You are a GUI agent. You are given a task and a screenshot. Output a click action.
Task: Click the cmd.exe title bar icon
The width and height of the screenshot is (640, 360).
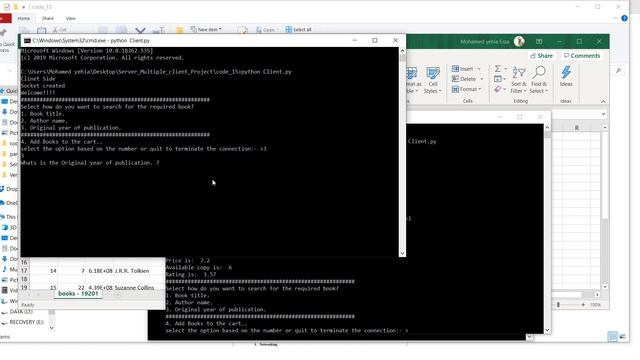[x=27, y=40]
